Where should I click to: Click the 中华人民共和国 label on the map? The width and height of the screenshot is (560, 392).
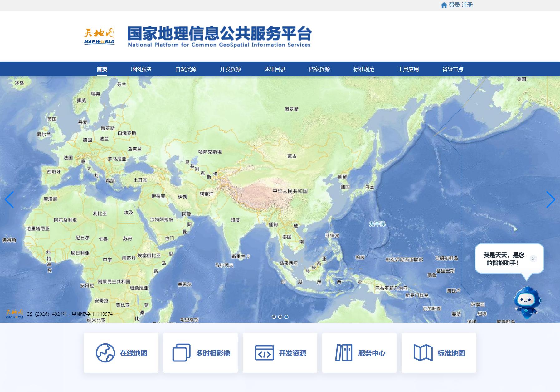(x=290, y=191)
